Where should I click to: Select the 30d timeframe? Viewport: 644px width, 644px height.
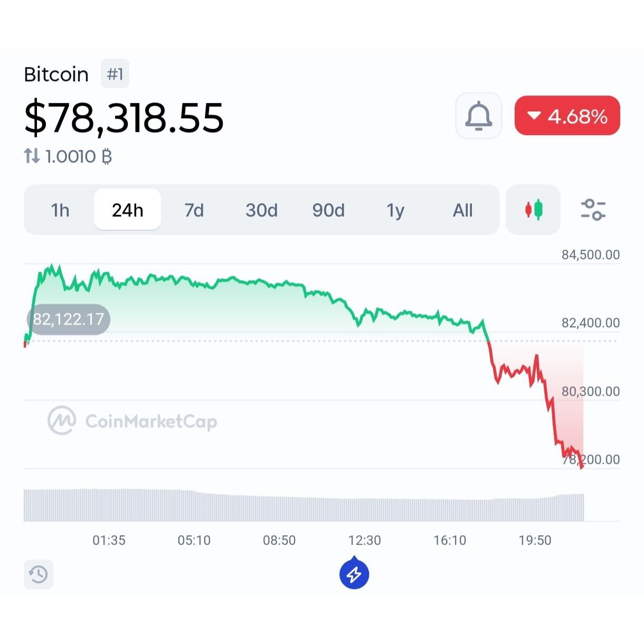261,210
